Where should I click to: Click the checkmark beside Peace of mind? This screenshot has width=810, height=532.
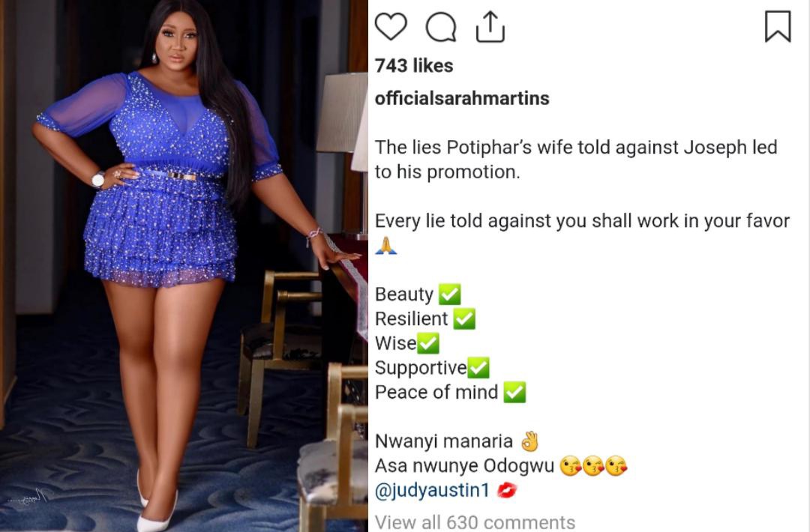514,392
